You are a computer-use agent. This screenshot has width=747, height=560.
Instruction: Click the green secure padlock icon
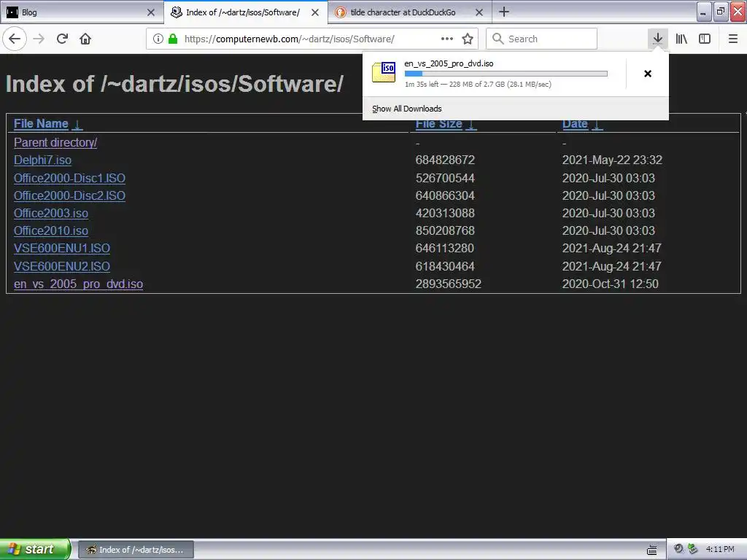(173, 39)
